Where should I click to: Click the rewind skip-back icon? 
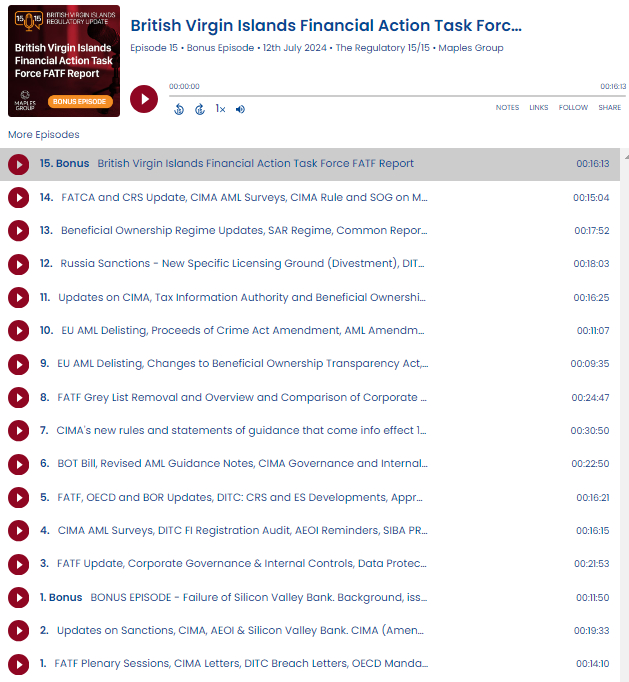click(179, 109)
